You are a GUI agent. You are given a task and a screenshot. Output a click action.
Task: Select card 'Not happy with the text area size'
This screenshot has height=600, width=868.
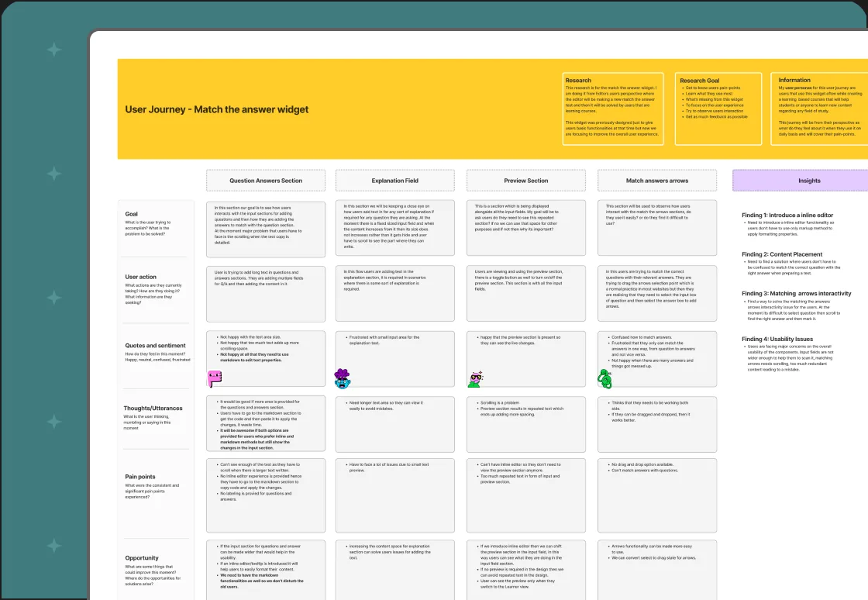tap(266, 359)
